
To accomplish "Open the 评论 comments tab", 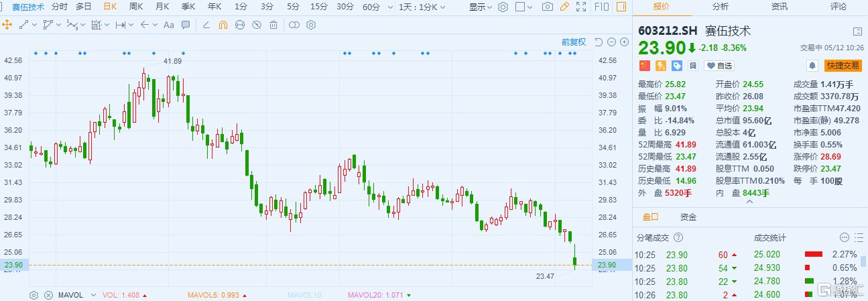I will click(x=839, y=7).
